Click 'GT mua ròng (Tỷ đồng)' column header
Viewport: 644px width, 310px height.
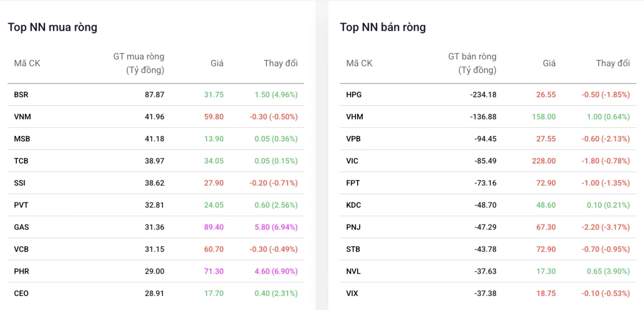(139, 63)
